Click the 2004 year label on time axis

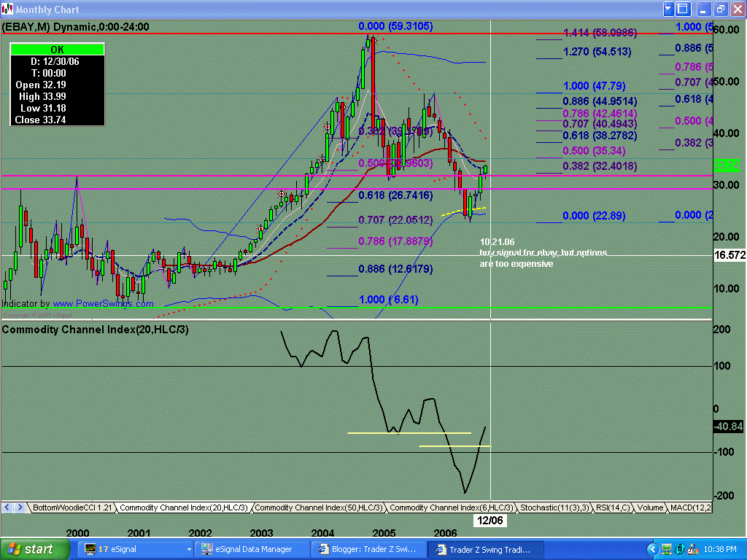click(x=322, y=533)
